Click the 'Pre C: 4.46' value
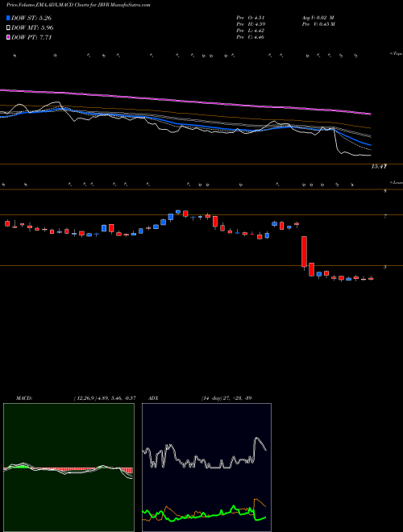Image resolution: width=403 pixels, height=532 pixels. pos(251,37)
